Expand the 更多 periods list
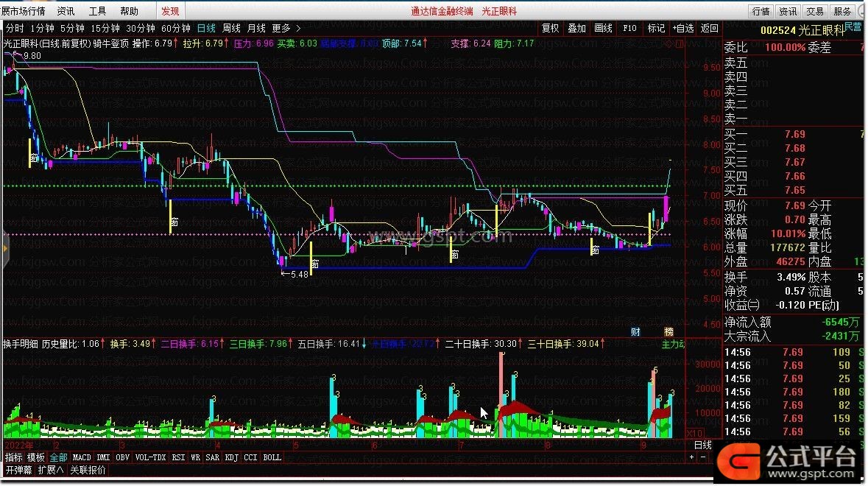This screenshot has height=486, width=868. click(286, 28)
